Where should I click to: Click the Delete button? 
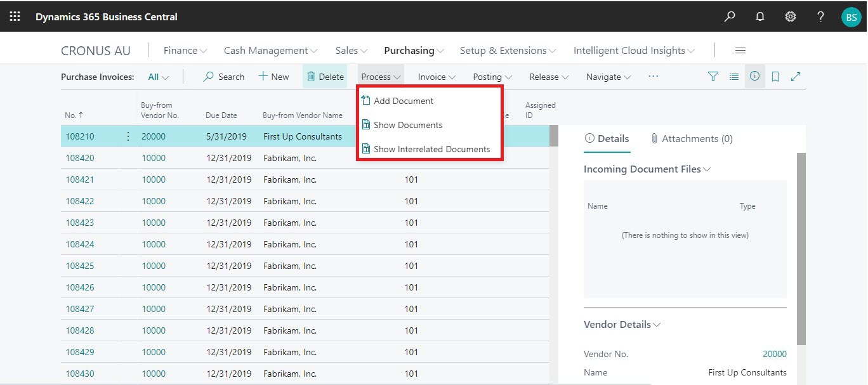[325, 77]
